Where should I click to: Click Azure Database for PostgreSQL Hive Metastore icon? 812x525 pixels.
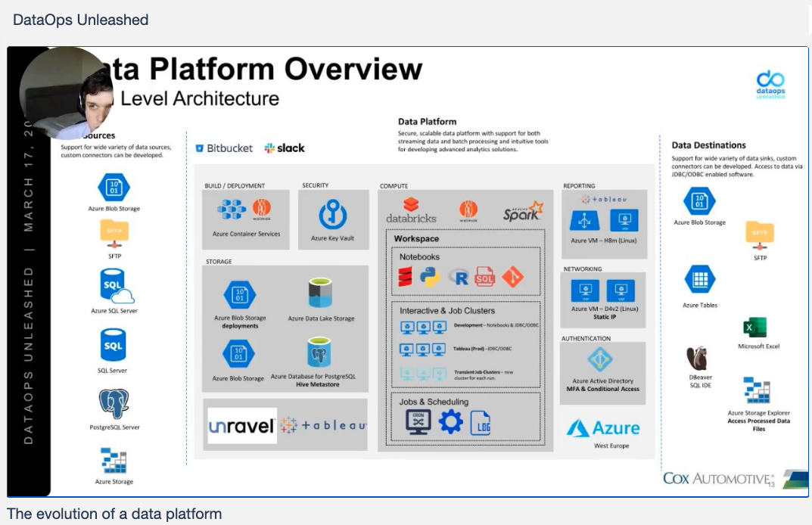tap(319, 353)
